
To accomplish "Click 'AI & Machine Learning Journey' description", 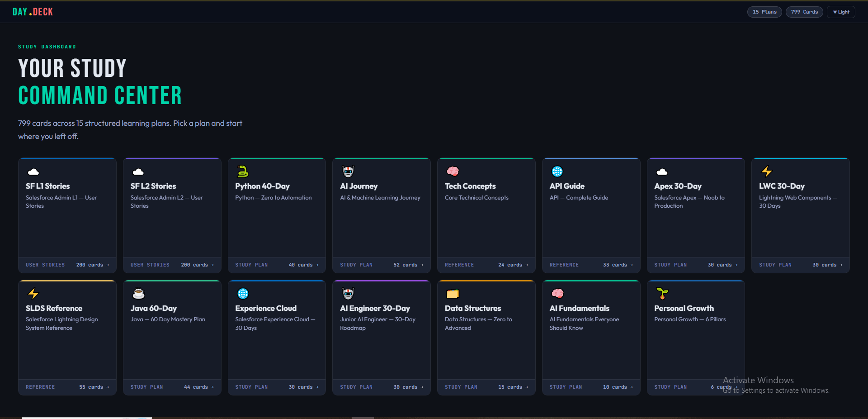I will [x=380, y=198].
